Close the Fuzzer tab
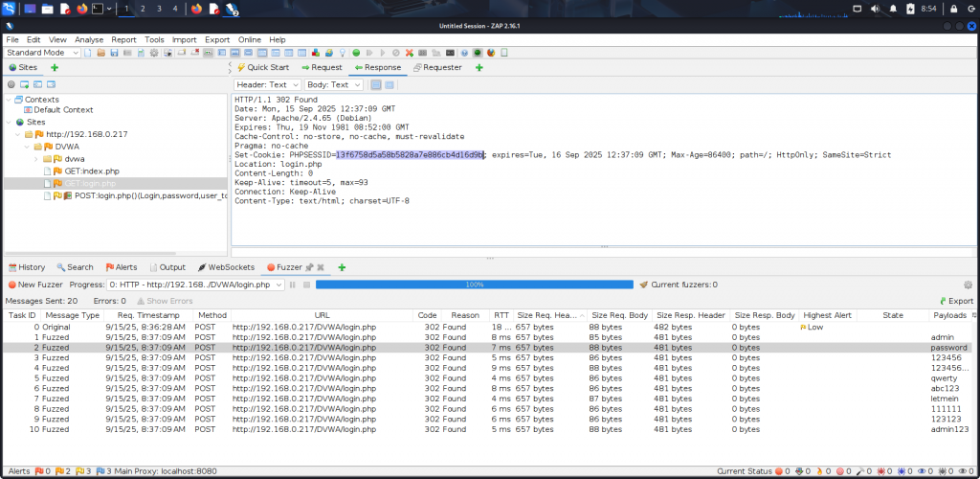 pos(321,267)
